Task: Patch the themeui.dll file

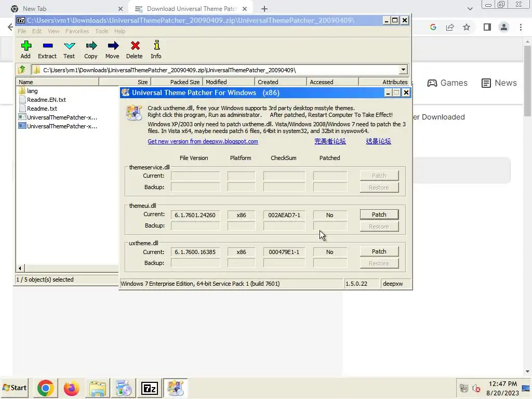Action: 379,215
